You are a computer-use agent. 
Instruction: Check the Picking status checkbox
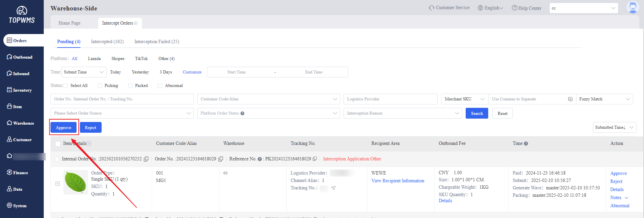100,86
